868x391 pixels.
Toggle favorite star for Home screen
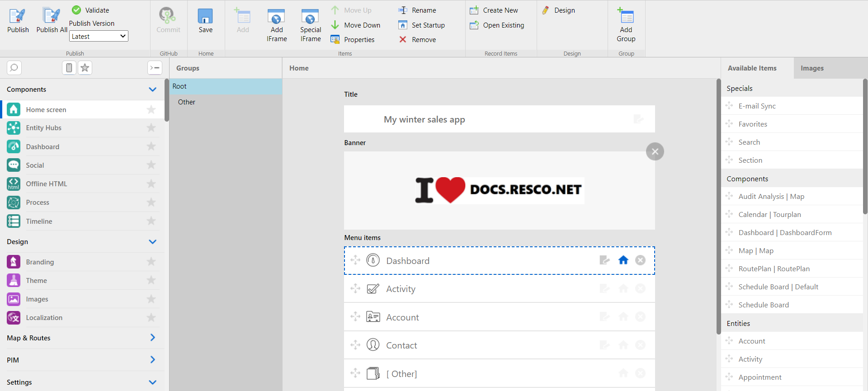(151, 110)
